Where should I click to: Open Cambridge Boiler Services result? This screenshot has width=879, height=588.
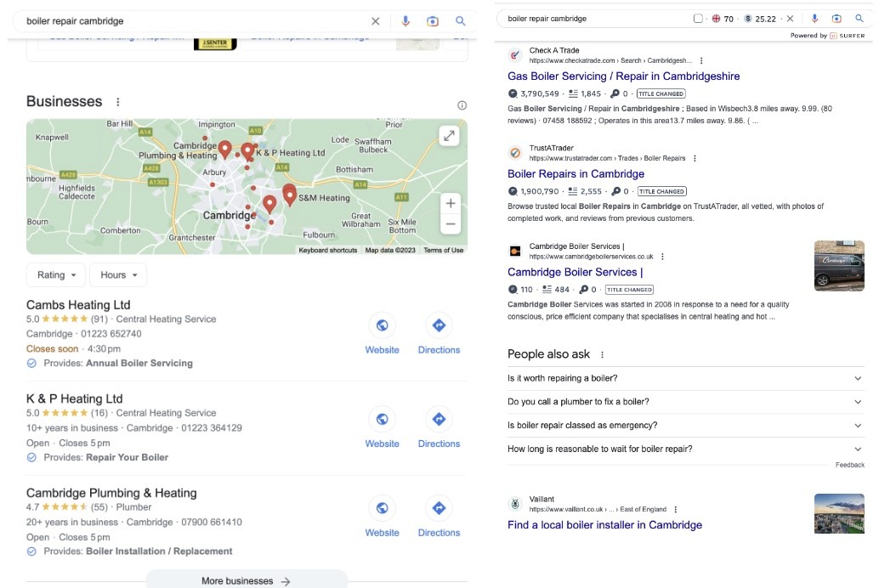click(575, 272)
